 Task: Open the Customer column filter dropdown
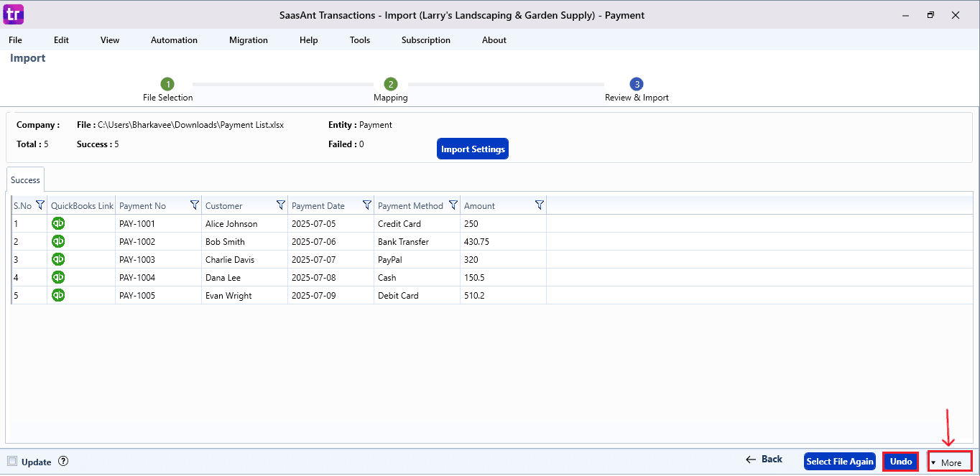pyautogui.click(x=281, y=205)
